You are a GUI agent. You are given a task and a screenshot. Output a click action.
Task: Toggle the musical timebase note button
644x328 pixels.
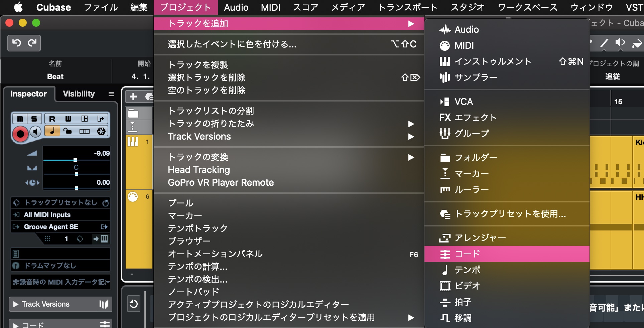tap(52, 131)
